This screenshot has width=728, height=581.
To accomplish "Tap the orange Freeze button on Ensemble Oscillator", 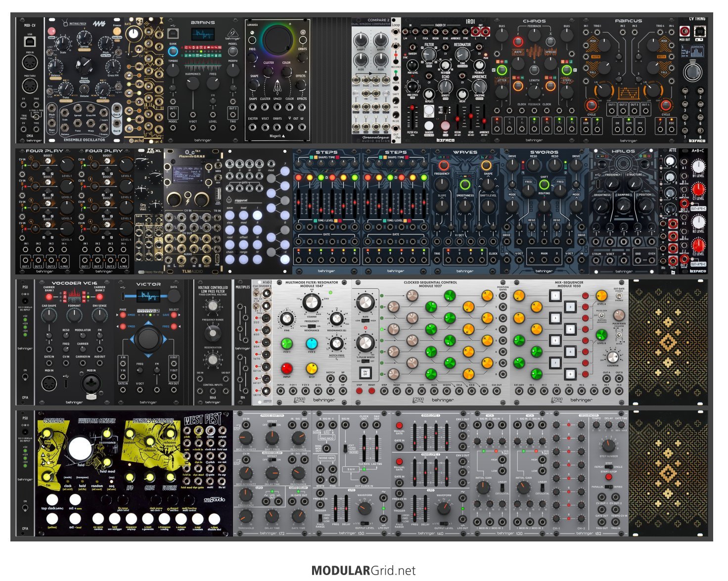I will (x=117, y=32).
